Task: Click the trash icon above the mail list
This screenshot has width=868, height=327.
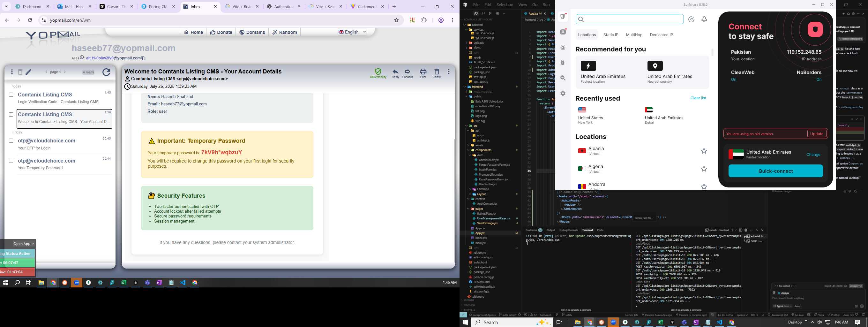Action: [x=20, y=72]
